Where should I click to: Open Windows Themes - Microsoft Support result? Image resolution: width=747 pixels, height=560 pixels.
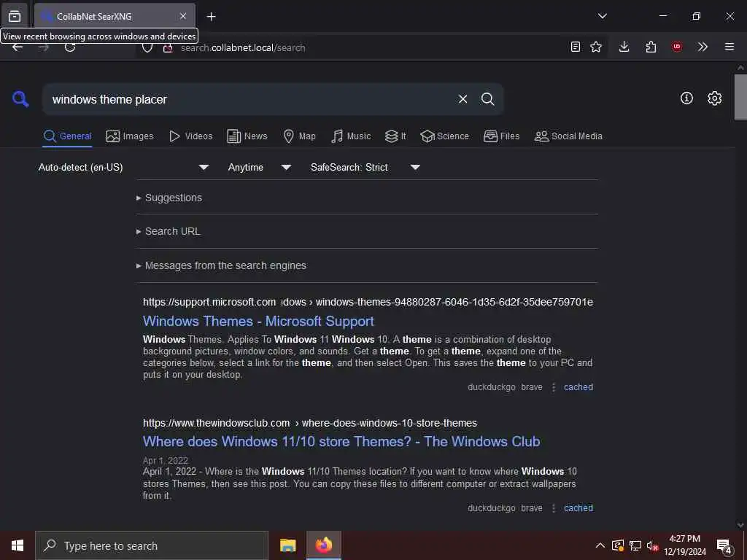258,321
